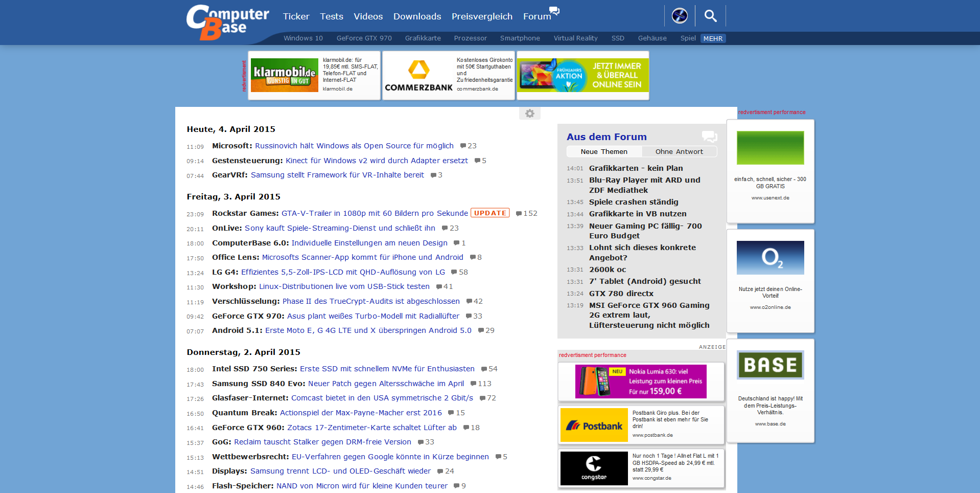
Task: Open forum thread GTX 780 directx
Action: pos(621,294)
